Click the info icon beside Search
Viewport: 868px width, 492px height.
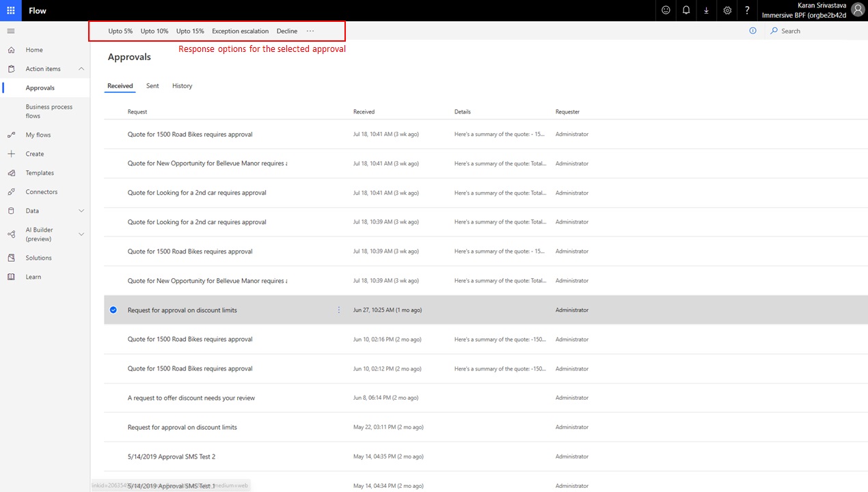tap(752, 31)
